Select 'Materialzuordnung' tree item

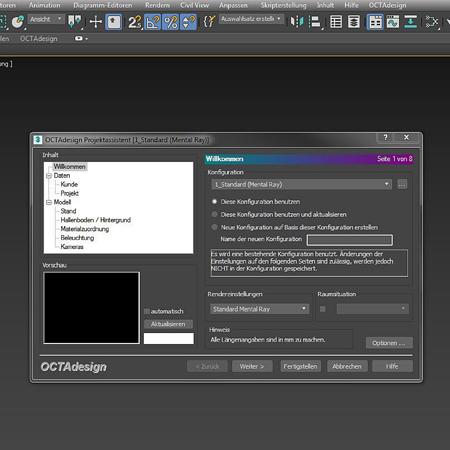pyautogui.click(x=85, y=229)
